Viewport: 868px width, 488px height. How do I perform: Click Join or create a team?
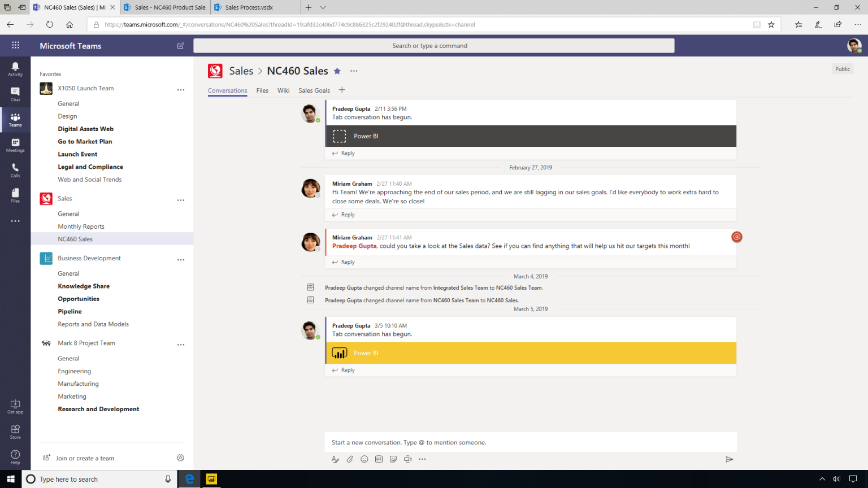coord(85,458)
